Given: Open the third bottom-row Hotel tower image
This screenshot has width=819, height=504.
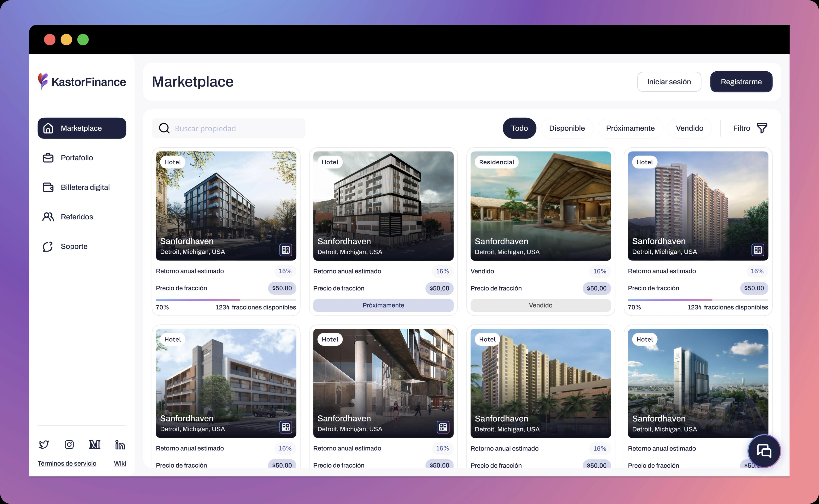Looking at the screenshot, I should coord(540,383).
